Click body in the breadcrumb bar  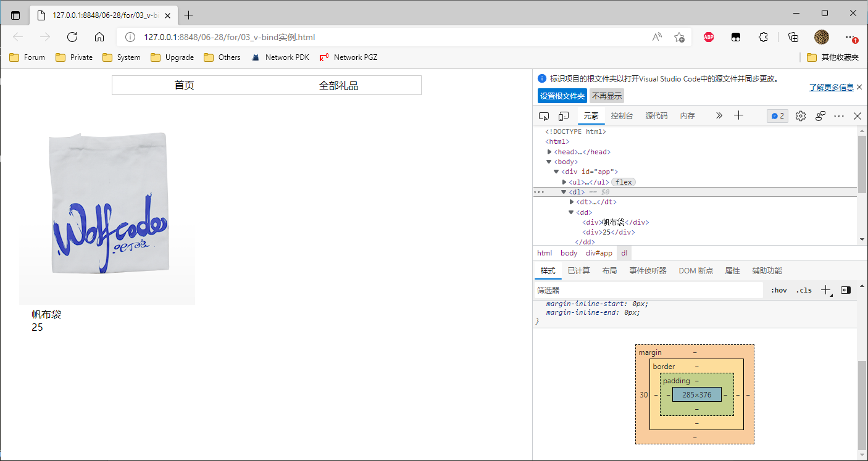[569, 253]
